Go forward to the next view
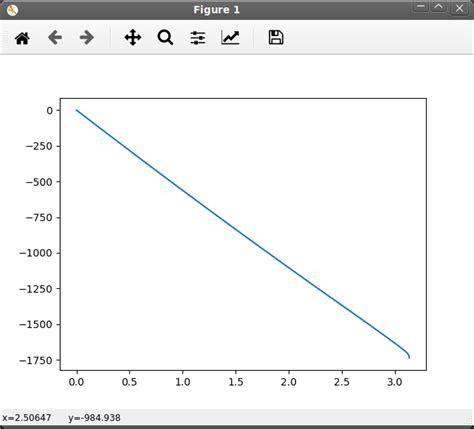Screen dimensions: 474x429 pyautogui.click(x=87, y=38)
